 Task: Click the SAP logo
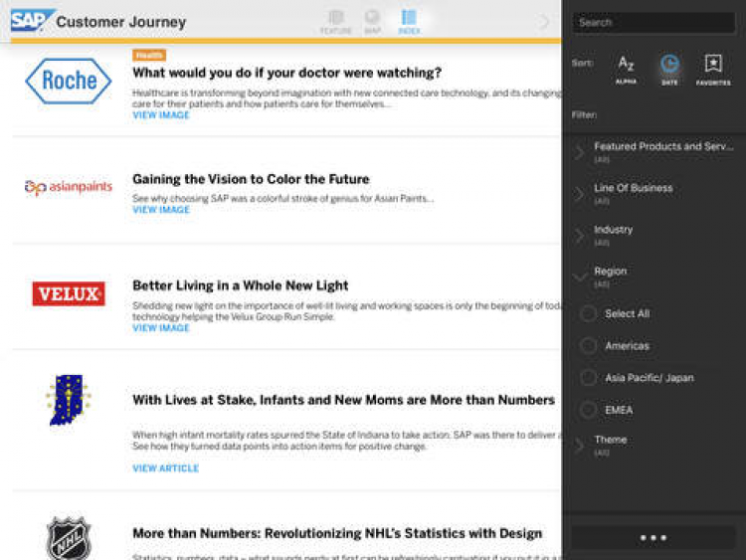click(x=32, y=21)
